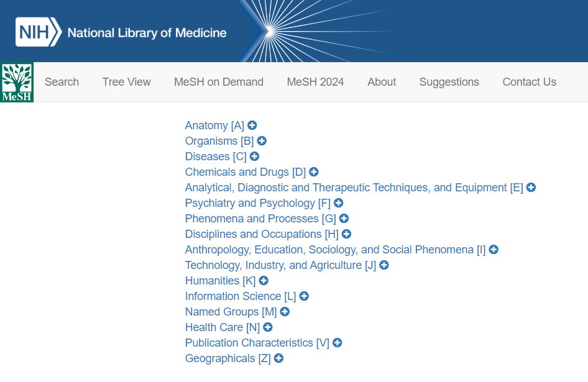The height and width of the screenshot is (382, 588).
Task: Expand the Organisms [B] category
Action: (262, 140)
